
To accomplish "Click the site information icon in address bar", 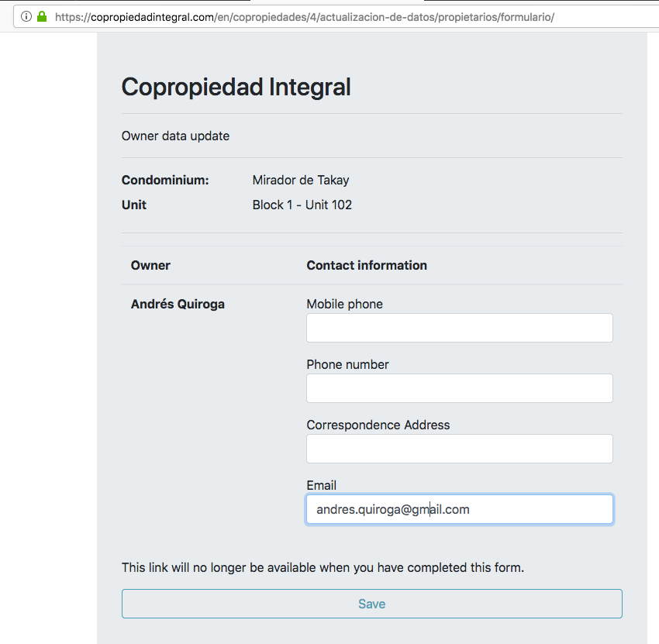I will pyautogui.click(x=26, y=17).
